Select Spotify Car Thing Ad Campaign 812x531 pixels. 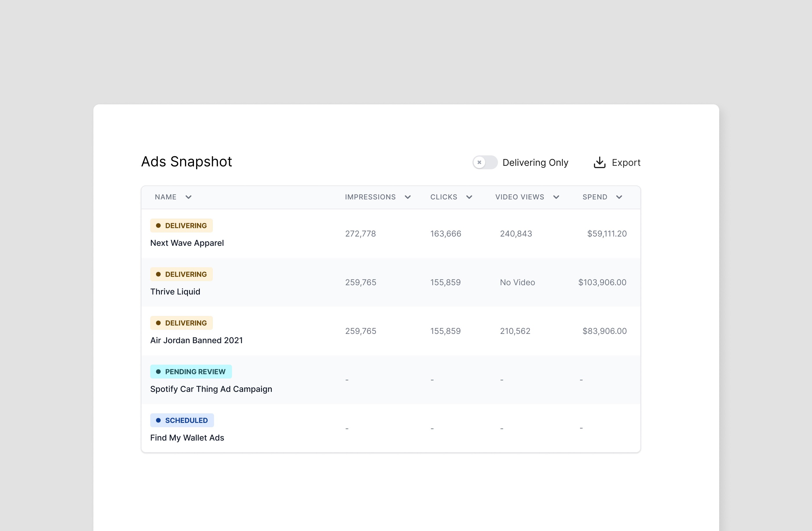211,389
